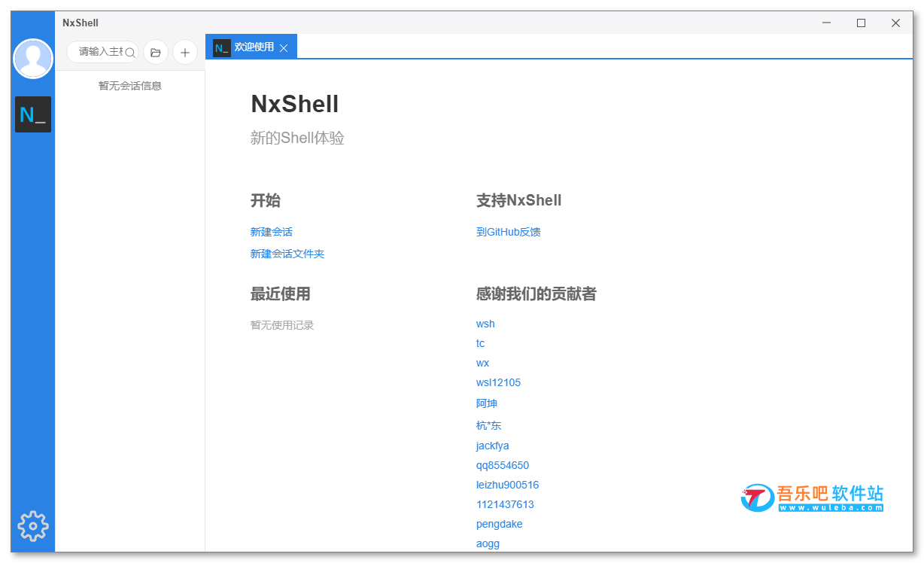This screenshot has width=924, height=563.
Task: Click the 开始 heading
Action: tap(266, 200)
